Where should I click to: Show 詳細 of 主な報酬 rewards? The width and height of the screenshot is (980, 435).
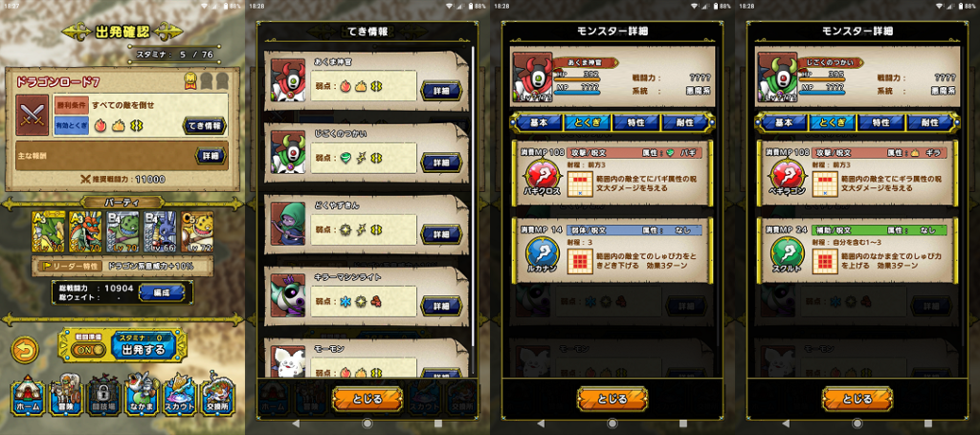212,155
